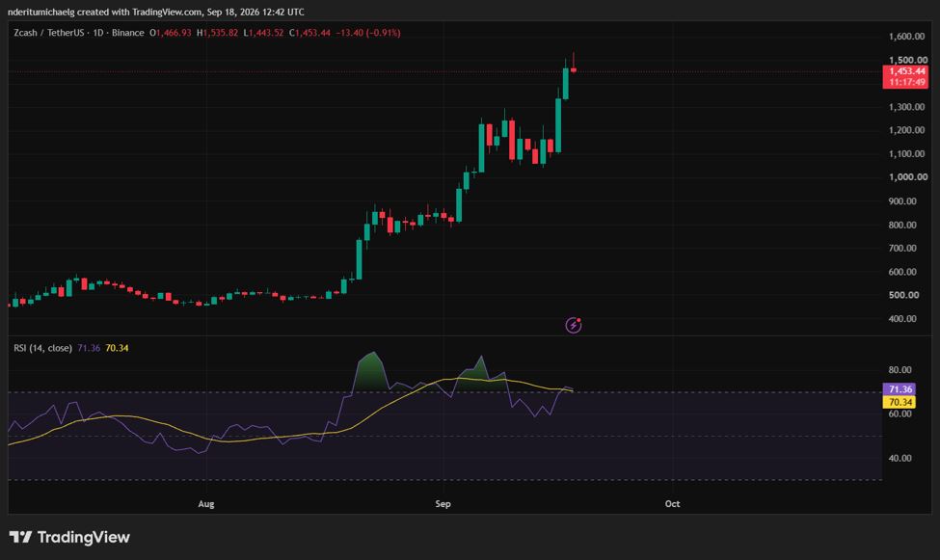Click the RSI (14, close) indicator label
The height and width of the screenshot is (560, 940).
point(42,348)
